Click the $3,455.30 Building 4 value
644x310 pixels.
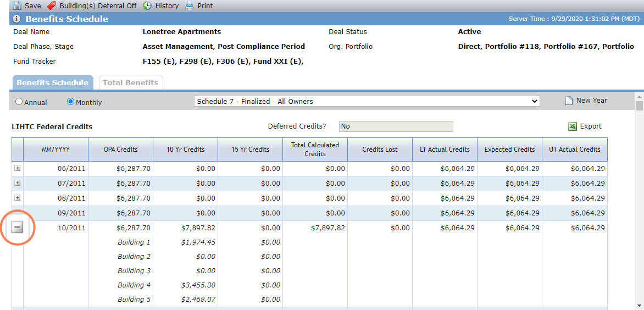pyautogui.click(x=198, y=285)
